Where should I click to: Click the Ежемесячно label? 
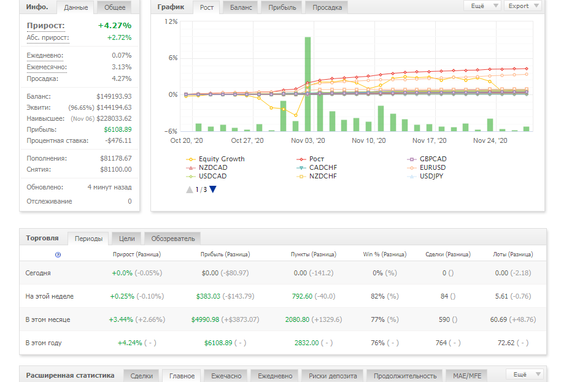pos(47,67)
